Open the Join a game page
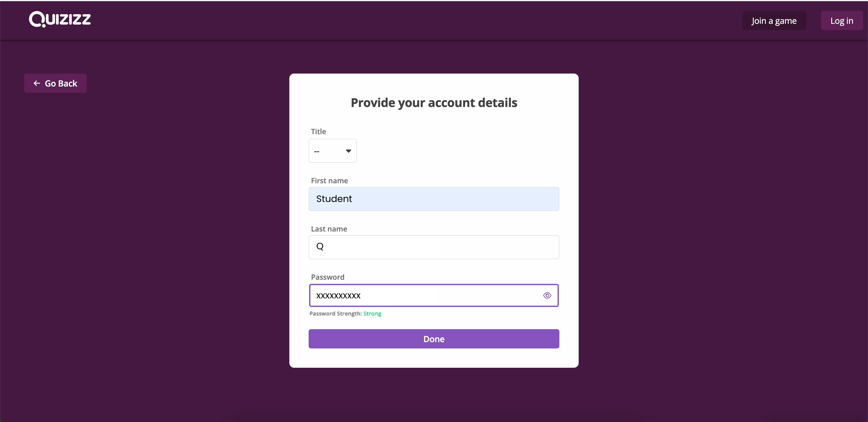The image size is (868, 422). (774, 20)
